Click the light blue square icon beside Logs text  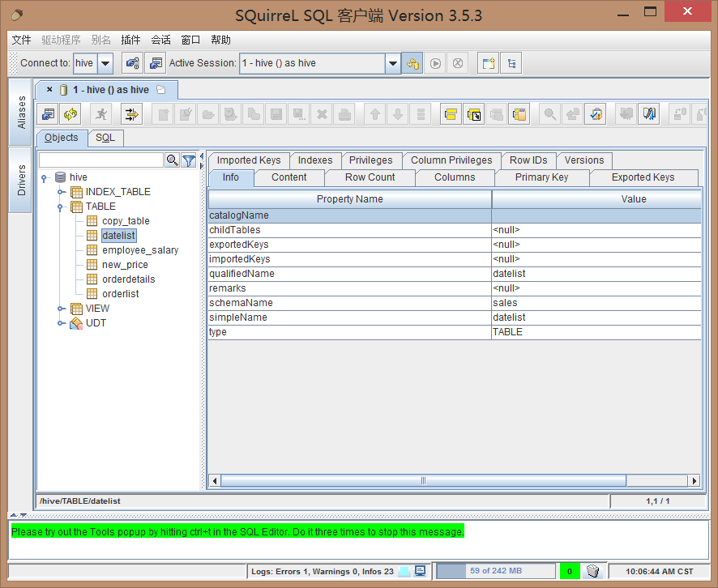(x=404, y=572)
